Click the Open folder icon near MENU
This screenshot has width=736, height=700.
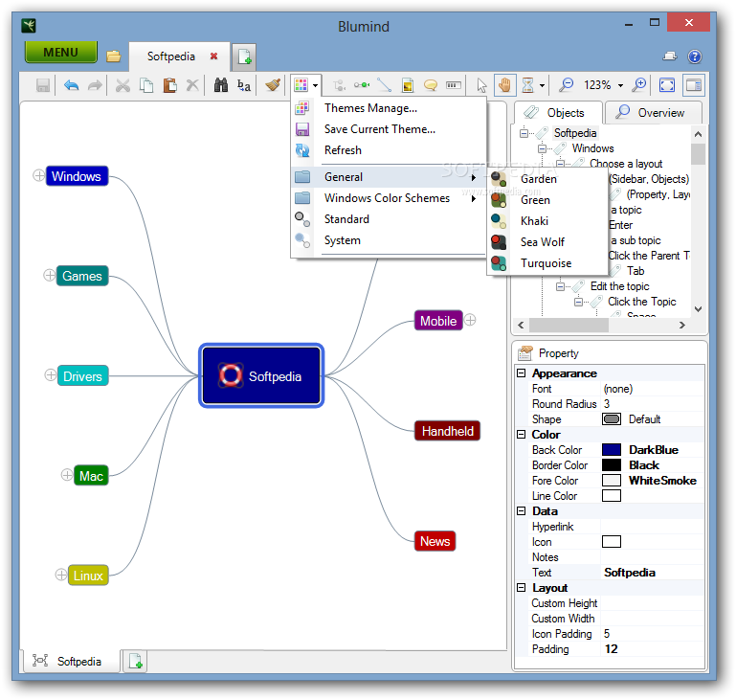tap(113, 56)
